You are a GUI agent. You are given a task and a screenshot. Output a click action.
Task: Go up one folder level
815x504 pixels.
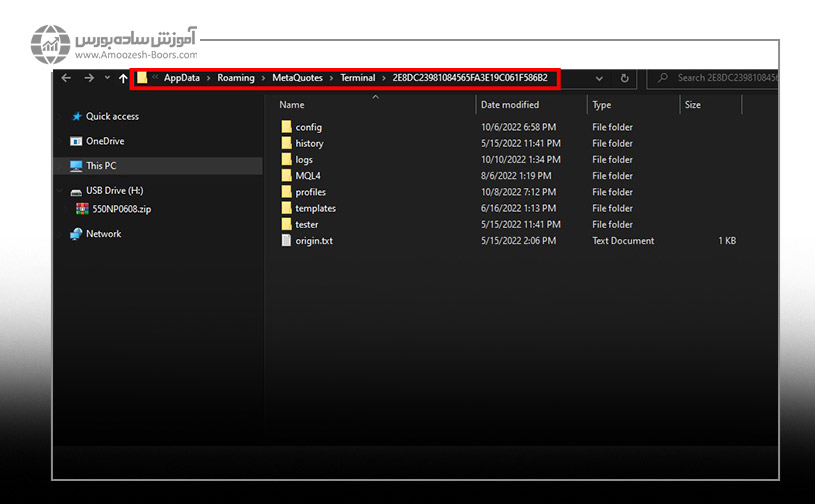coord(123,78)
